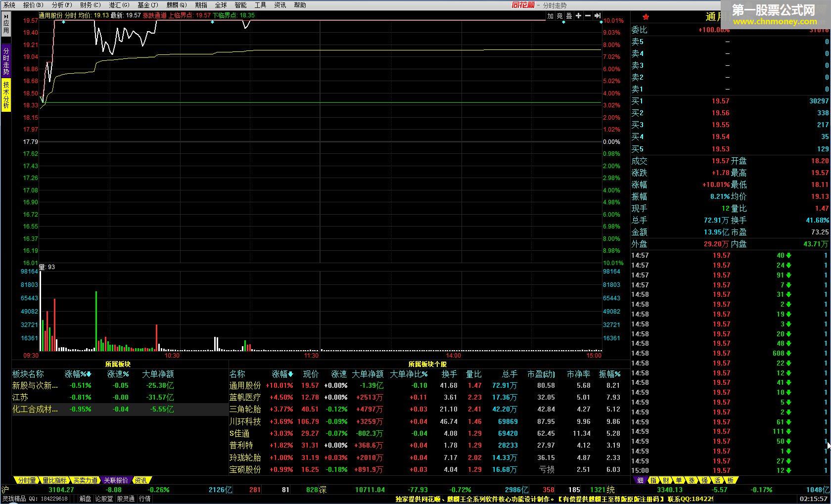Select stock row S佳通
This screenshot has width=831, height=504.
428,434
